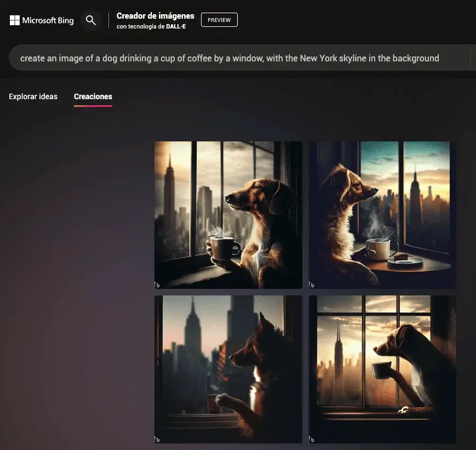Click the Microsoft four-square logo
The width and height of the screenshot is (476, 450).
[15, 20]
